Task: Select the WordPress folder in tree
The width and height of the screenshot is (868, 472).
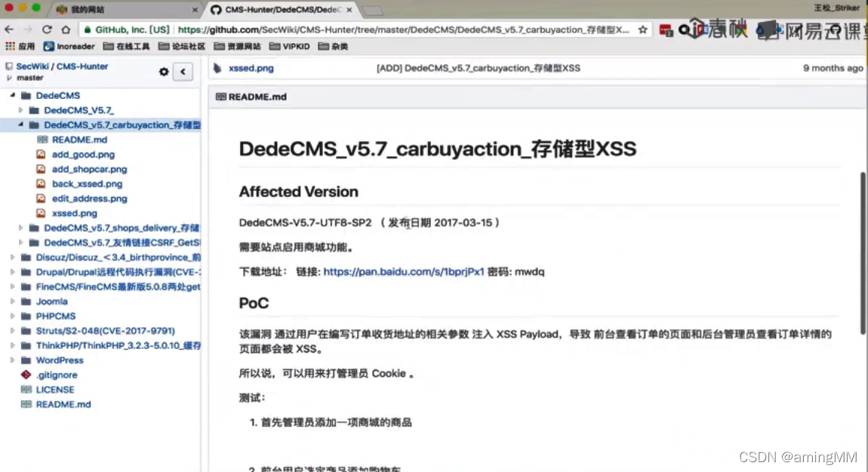Action: point(59,360)
